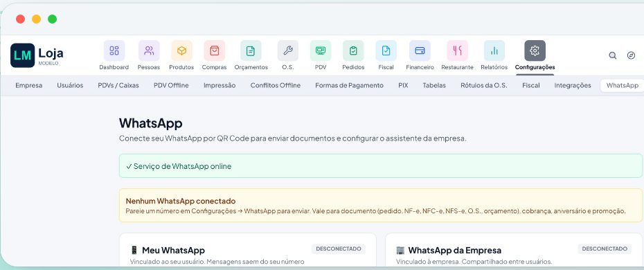Click the yellow macOS minimize button

coord(36,19)
